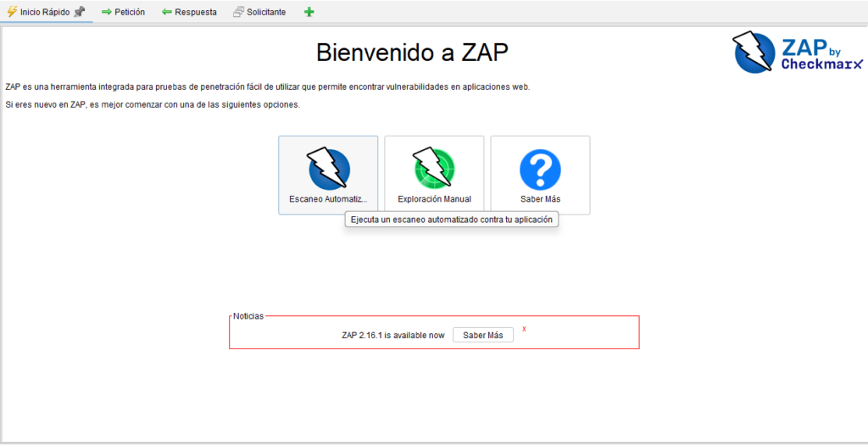868x445 pixels.
Task: Select the Inicio Rápido tab label
Action: coord(44,12)
